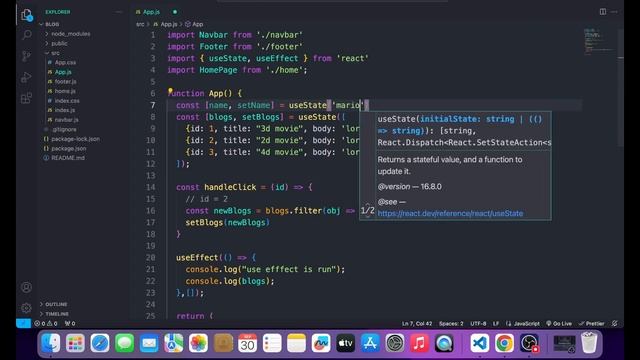The image size is (640, 360).
Task: Click Go Live in the status bar
Action: click(559, 323)
